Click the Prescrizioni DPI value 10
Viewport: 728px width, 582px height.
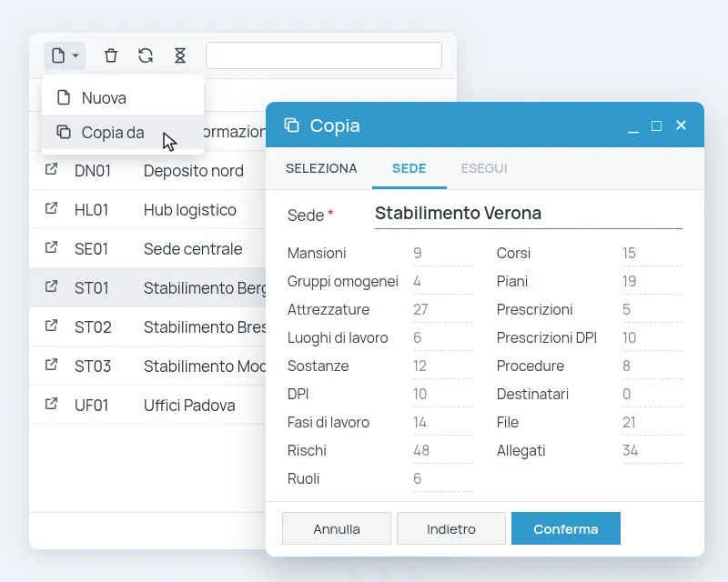point(652,338)
